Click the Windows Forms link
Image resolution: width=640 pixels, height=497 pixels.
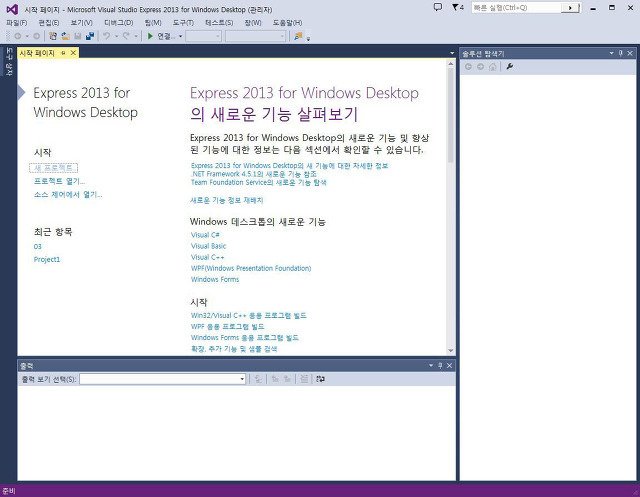click(215, 279)
